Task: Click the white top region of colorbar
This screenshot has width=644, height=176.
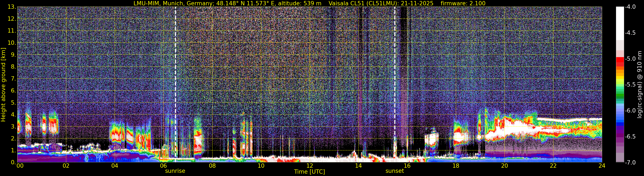Action: tap(620, 23)
